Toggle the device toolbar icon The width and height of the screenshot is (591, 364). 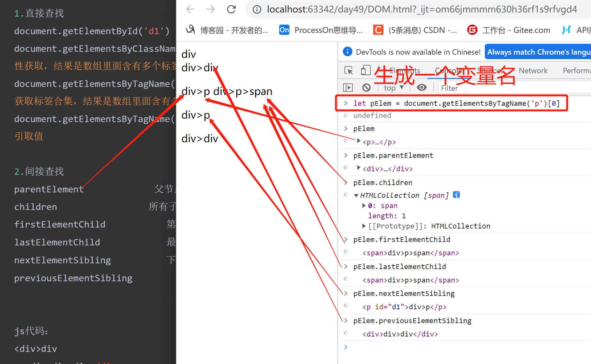[366, 70]
